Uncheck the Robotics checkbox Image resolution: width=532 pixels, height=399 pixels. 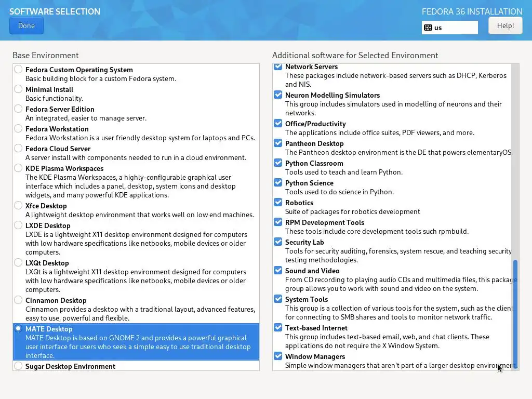click(x=278, y=202)
